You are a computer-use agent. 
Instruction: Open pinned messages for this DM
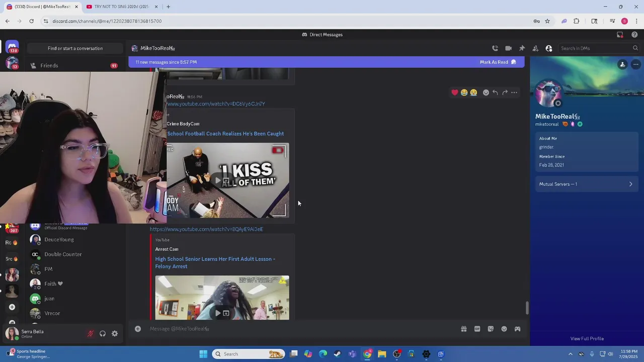point(522,48)
